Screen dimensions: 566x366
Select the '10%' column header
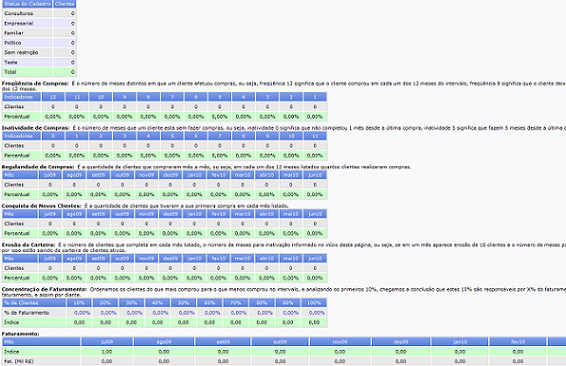click(x=79, y=302)
